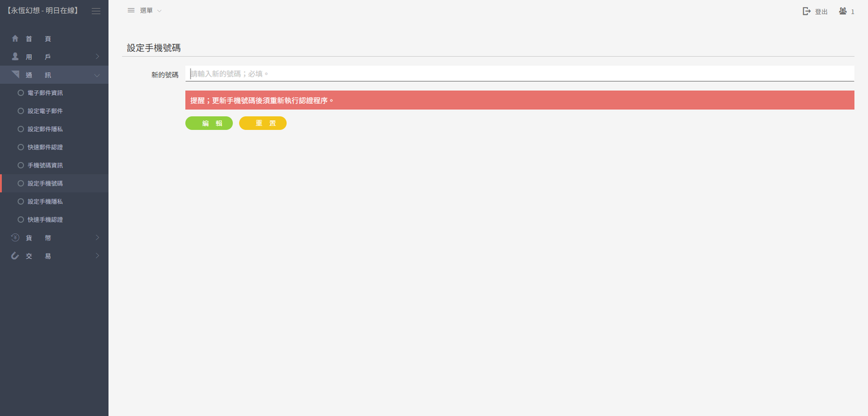
Task: Open 設定手機隱私 page
Action: tap(54, 201)
